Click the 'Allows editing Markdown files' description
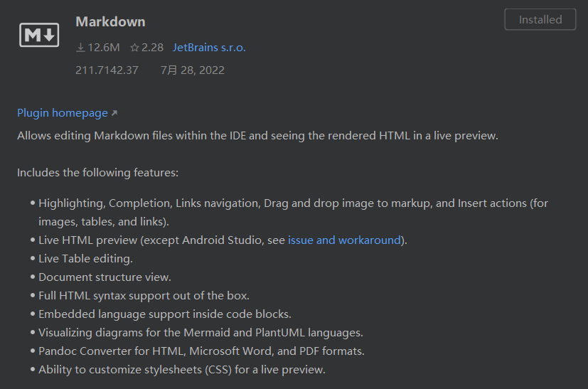 [257, 136]
